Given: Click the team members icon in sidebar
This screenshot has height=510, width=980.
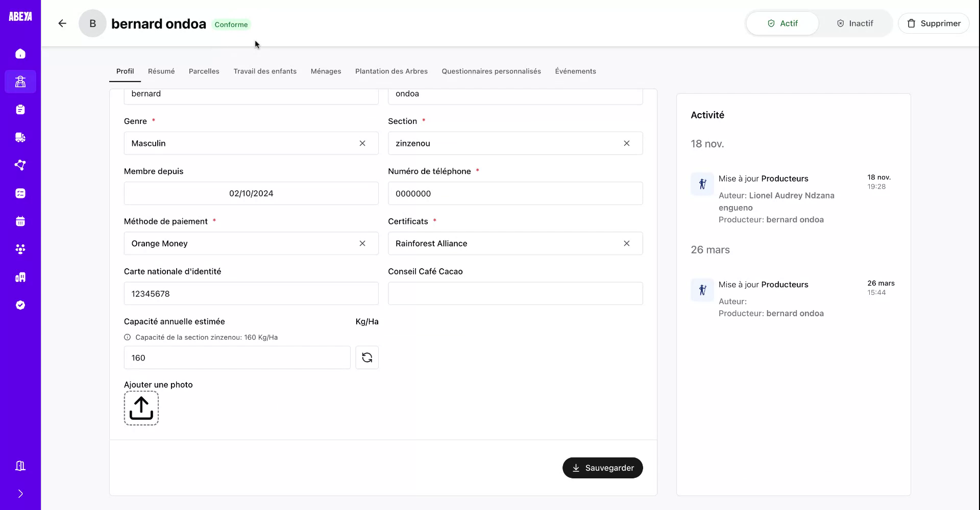Looking at the screenshot, I should (20, 249).
